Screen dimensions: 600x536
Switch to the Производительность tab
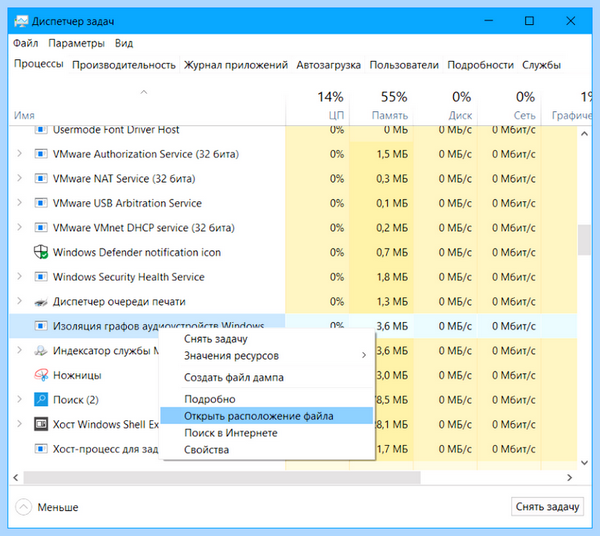(124, 65)
